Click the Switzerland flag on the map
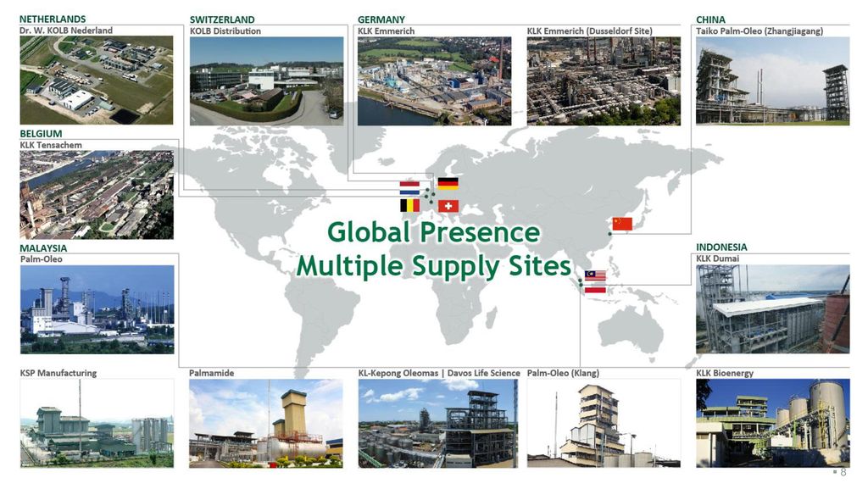The image size is (868, 489). tap(448, 206)
